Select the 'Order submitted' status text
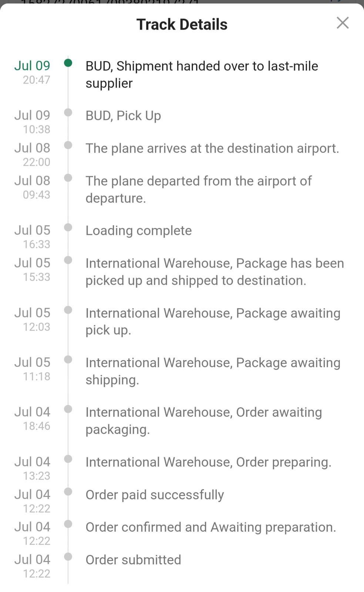This screenshot has width=364, height=592. [133, 560]
